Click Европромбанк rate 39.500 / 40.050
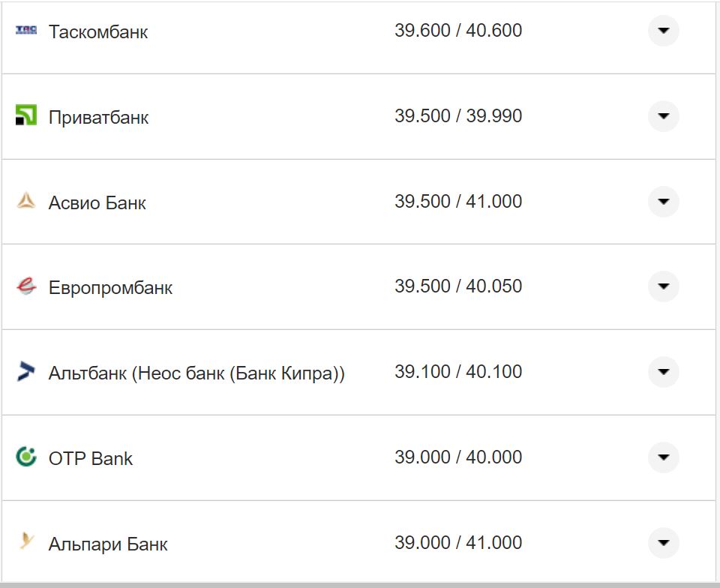Screen dimensions: 720x588 pyautogui.click(x=458, y=286)
